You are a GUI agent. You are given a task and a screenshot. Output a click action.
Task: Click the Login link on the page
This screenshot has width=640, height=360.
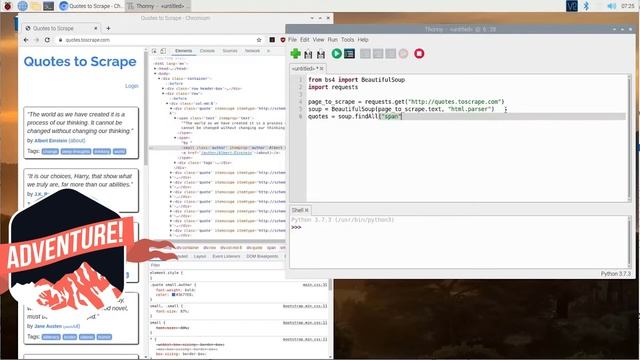pyautogui.click(x=131, y=86)
